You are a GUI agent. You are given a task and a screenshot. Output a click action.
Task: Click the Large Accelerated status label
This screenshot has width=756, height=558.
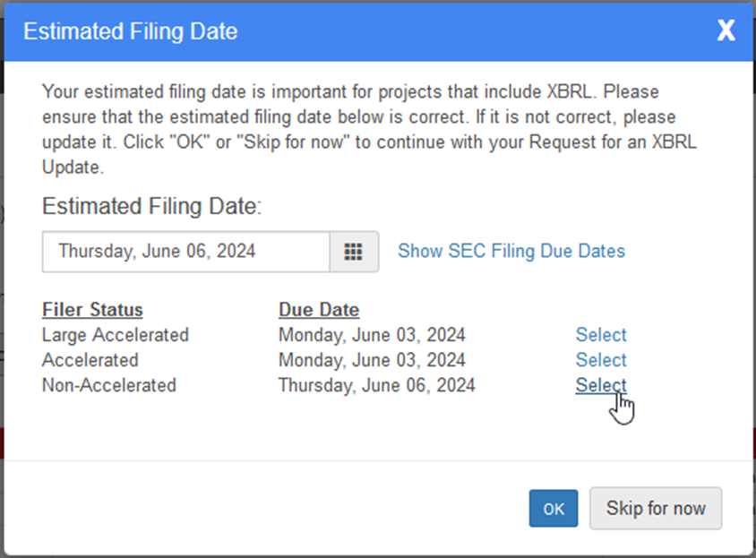point(116,335)
